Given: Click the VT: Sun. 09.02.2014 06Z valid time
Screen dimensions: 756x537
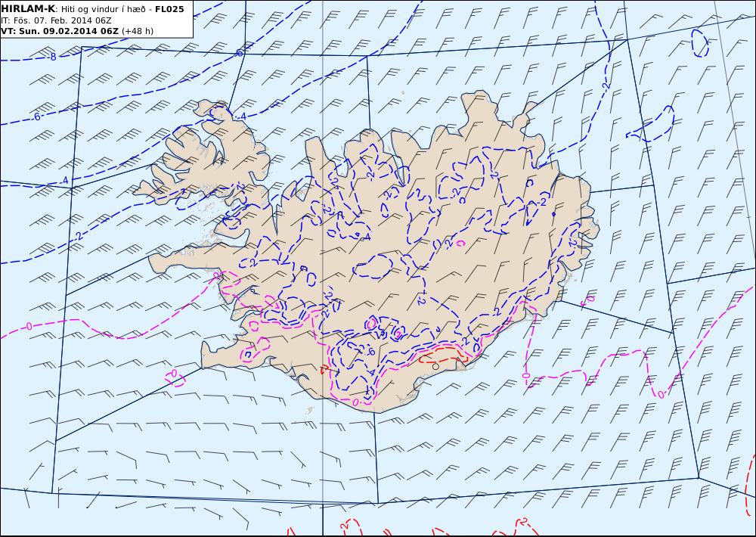Looking at the screenshot, I should 59,31.
